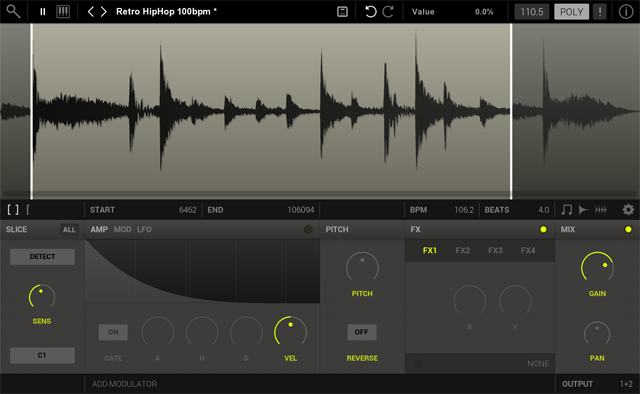Toggle the slice ALL button
The width and height of the screenshot is (640, 394).
click(69, 229)
